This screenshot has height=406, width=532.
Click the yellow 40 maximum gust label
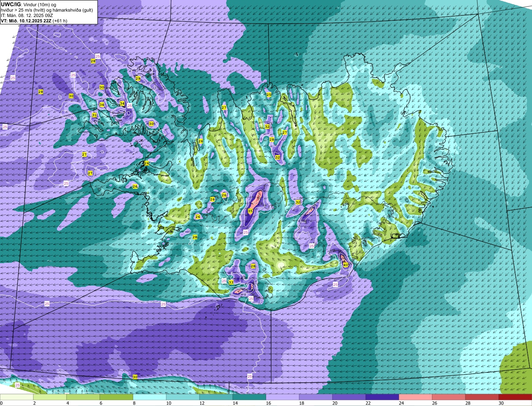click(x=345, y=265)
